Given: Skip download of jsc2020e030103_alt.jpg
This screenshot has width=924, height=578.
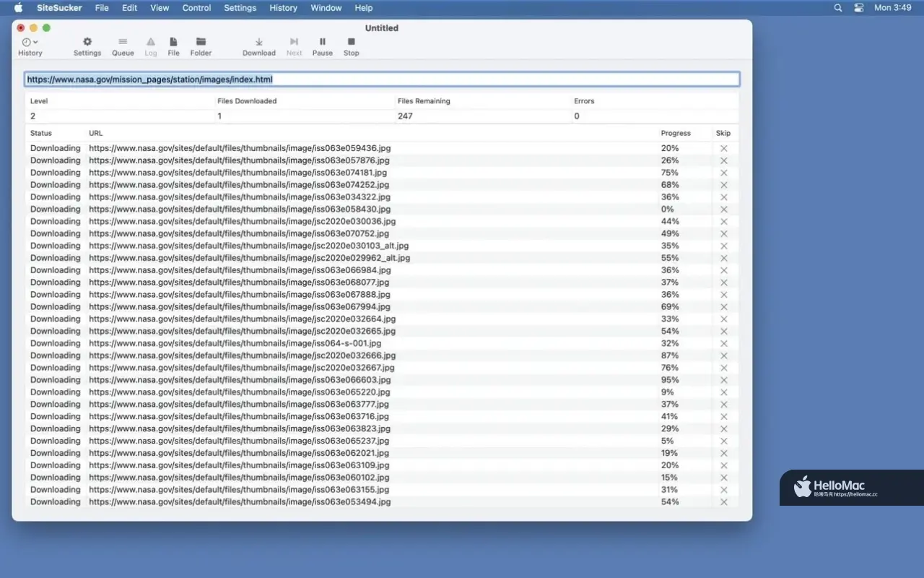Looking at the screenshot, I should 723,246.
